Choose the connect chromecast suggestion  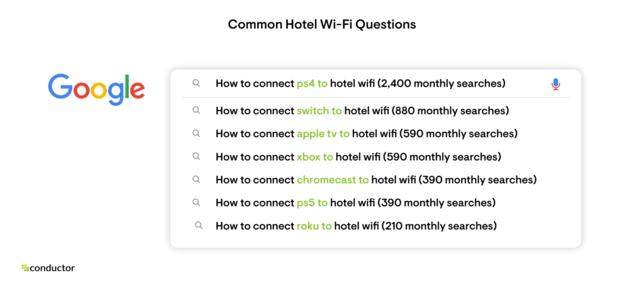point(376,180)
